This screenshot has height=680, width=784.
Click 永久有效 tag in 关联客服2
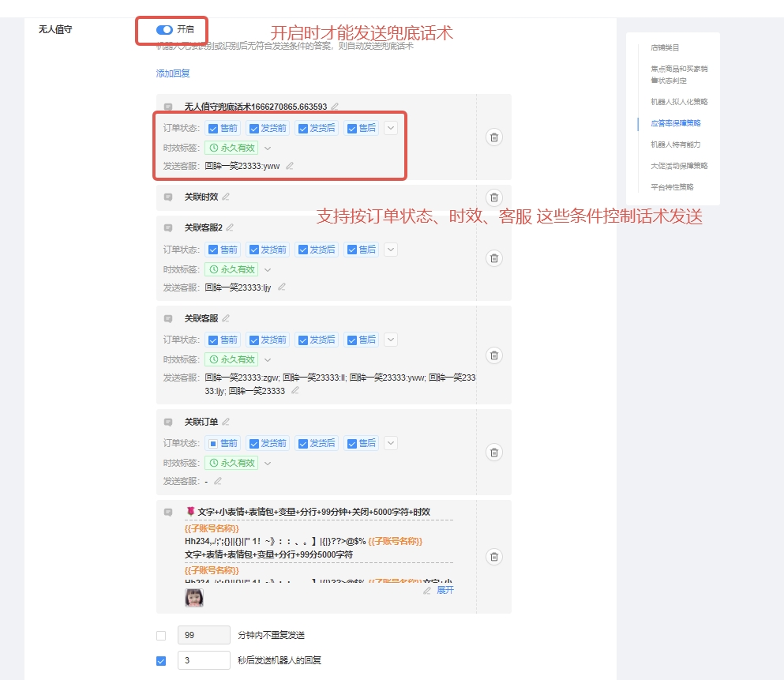(x=231, y=269)
